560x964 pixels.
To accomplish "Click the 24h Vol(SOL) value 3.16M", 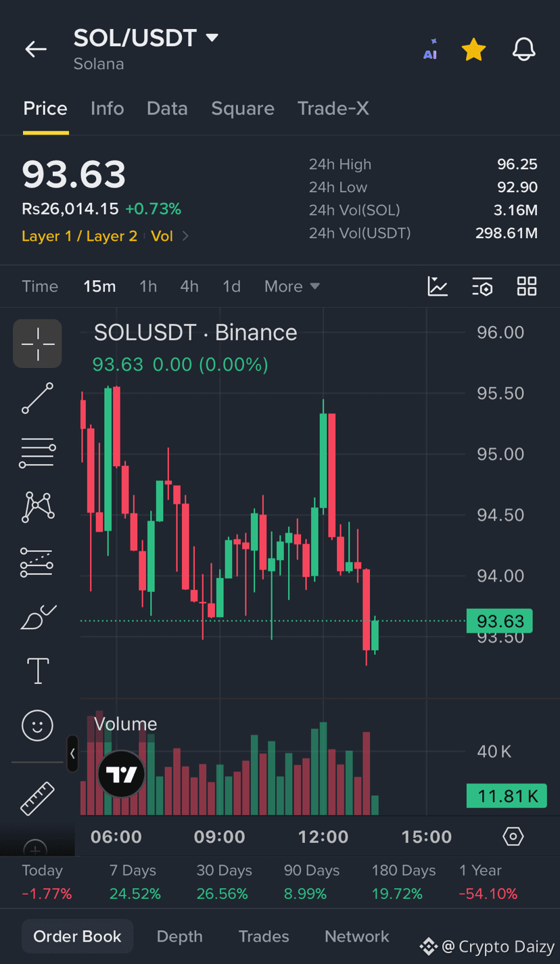I will click(x=516, y=210).
